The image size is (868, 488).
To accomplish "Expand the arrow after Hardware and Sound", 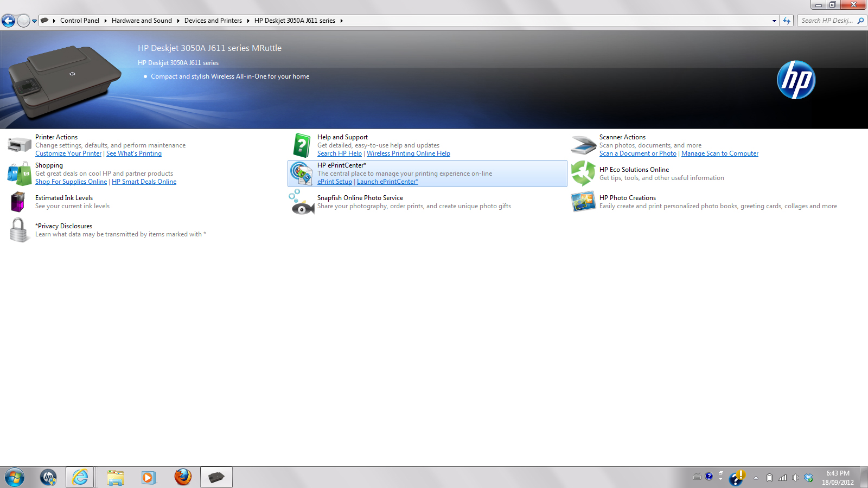I will pyautogui.click(x=178, y=21).
